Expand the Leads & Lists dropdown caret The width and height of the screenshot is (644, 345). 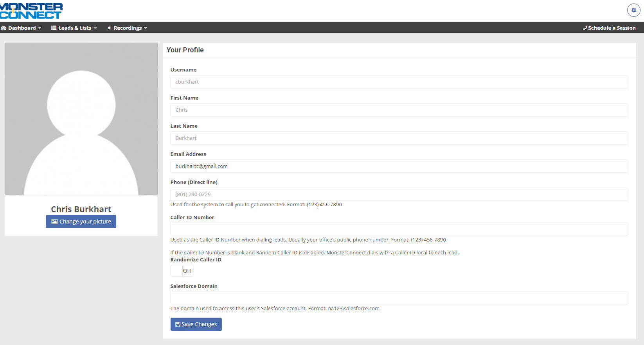[x=95, y=28]
